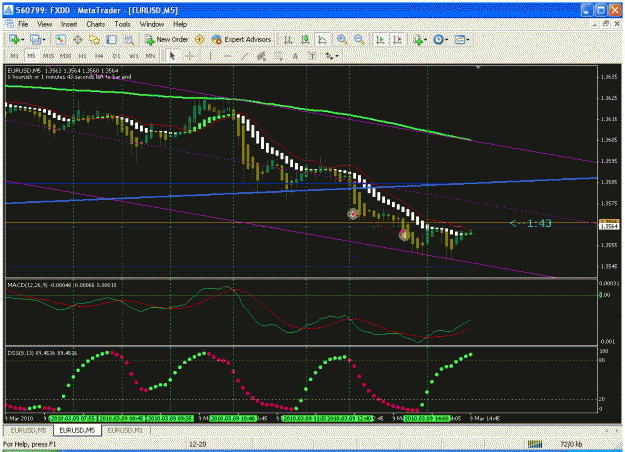Click the 12-20 status bar field

tap(198, 444)
